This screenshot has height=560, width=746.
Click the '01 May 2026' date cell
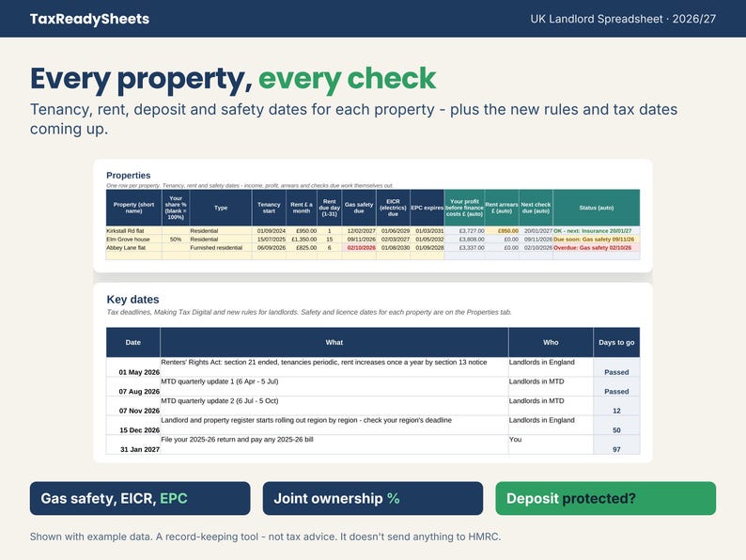point(133,367)
